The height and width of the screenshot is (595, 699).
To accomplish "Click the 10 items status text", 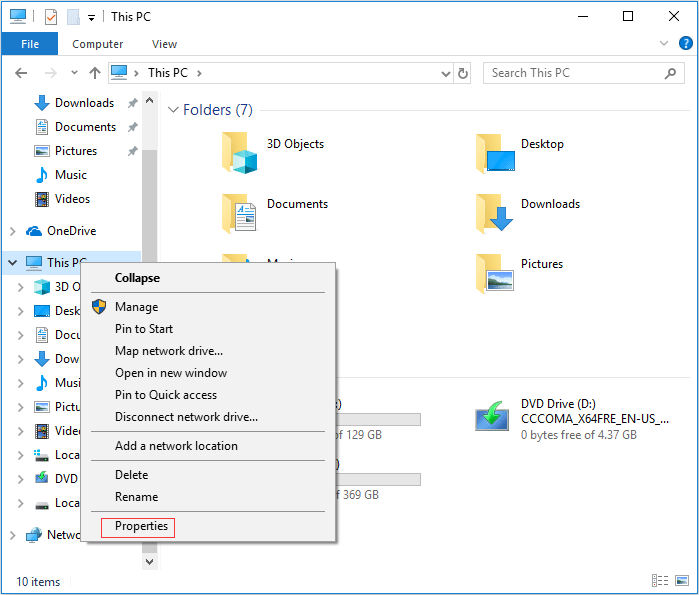I will point(38,582).
